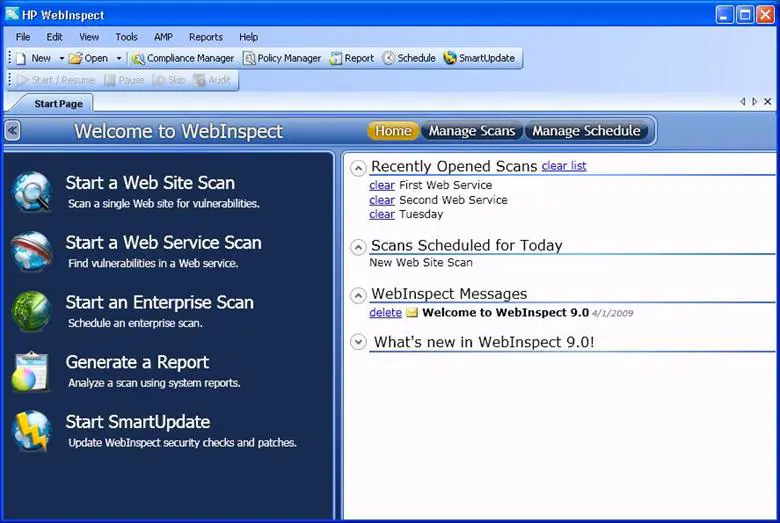780x523 pixels.
Task: Open Compliance Manager from the toolbar
Action: pos(183,58)
